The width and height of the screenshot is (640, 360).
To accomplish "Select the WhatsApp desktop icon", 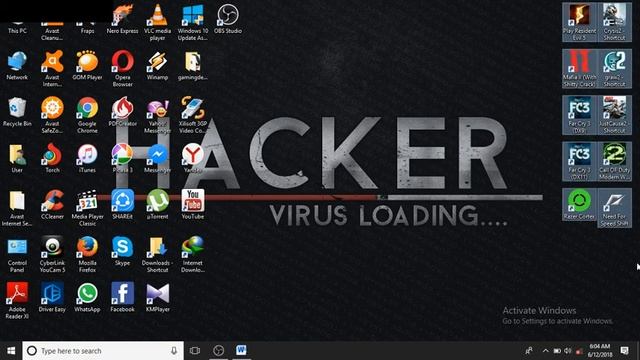I will coord(87,298).
